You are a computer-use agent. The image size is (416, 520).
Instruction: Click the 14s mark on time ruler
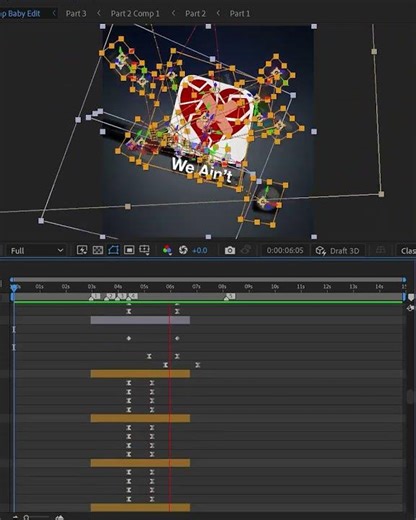pos(379,287)
